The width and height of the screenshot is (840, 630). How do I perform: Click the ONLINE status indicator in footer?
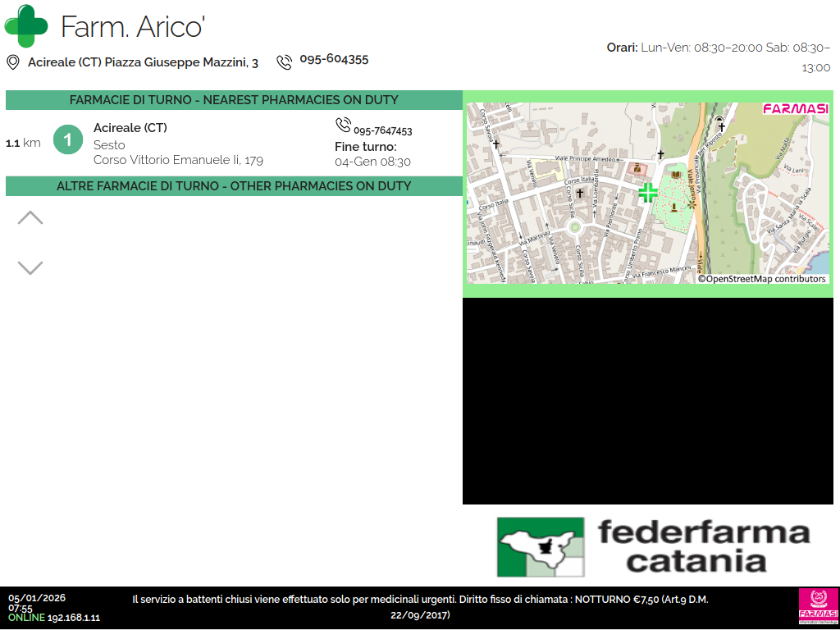point(26,618)
